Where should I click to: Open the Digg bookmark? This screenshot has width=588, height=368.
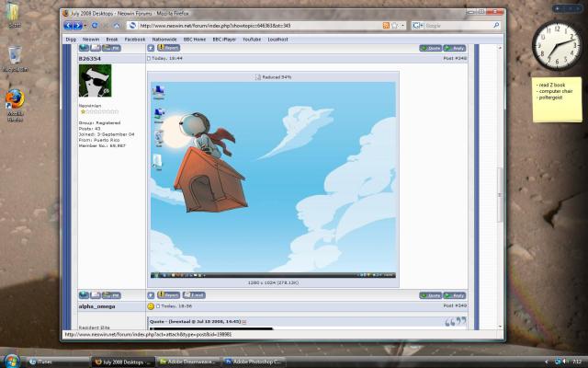(x=71, y=40)
